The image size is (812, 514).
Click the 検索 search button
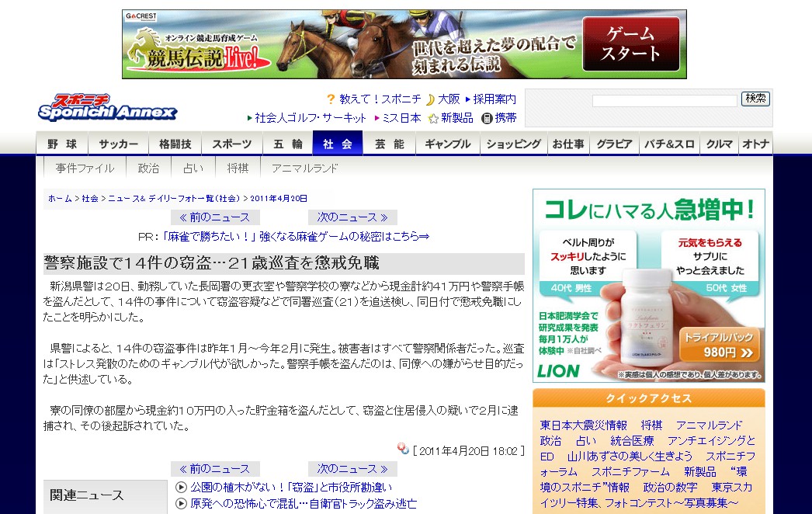[755, 99]
